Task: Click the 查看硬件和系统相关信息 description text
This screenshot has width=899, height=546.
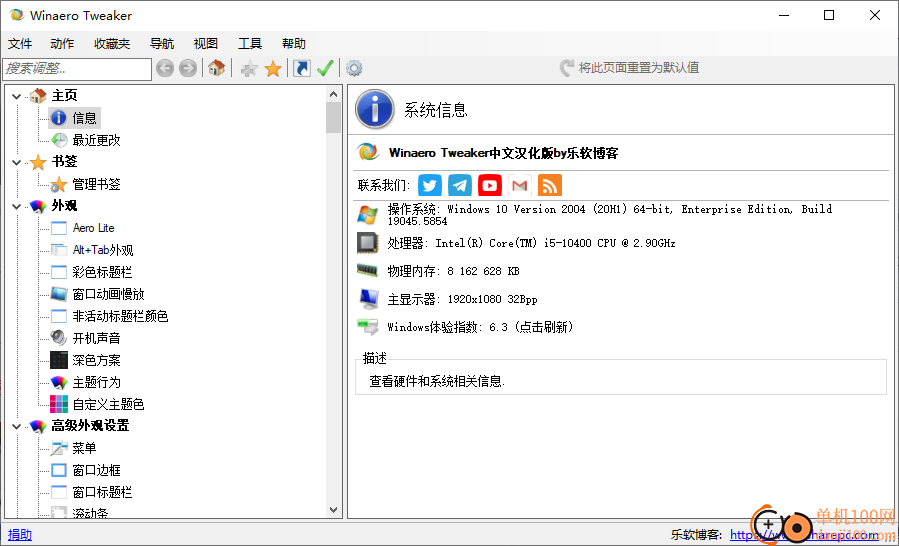Action: pos(437,381)
